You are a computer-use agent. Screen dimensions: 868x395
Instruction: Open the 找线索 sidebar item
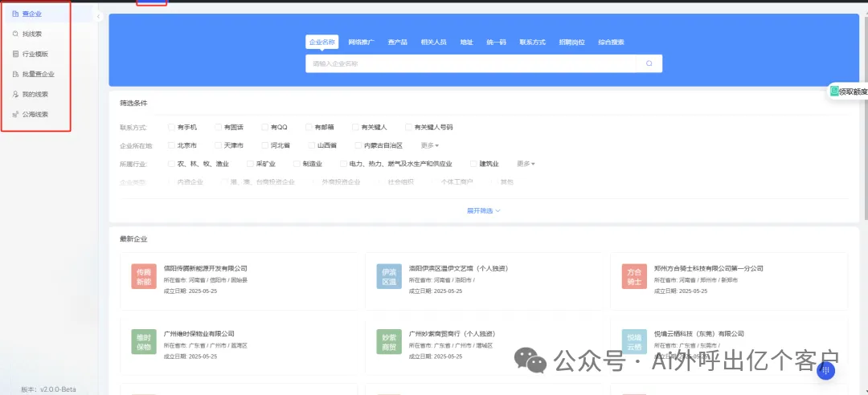[27, 34]
